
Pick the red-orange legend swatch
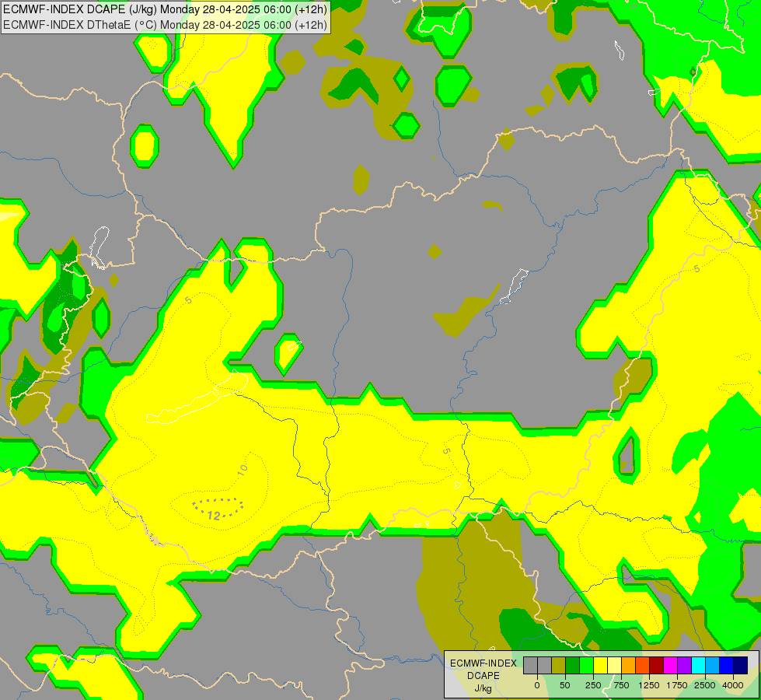tap(643, 666)
